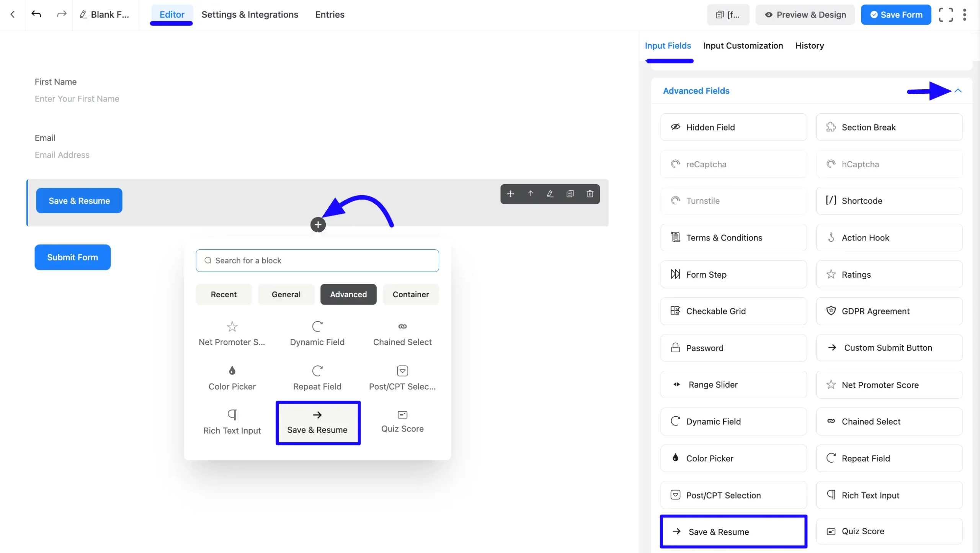Open Preview & Design

[x=805, y=15]
